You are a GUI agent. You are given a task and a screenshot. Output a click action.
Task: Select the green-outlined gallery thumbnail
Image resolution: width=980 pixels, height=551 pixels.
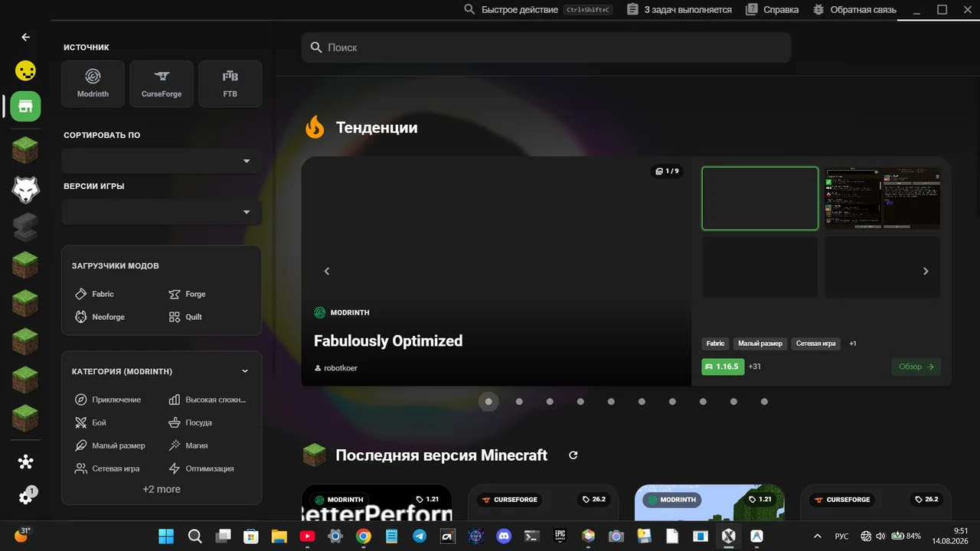760,198
